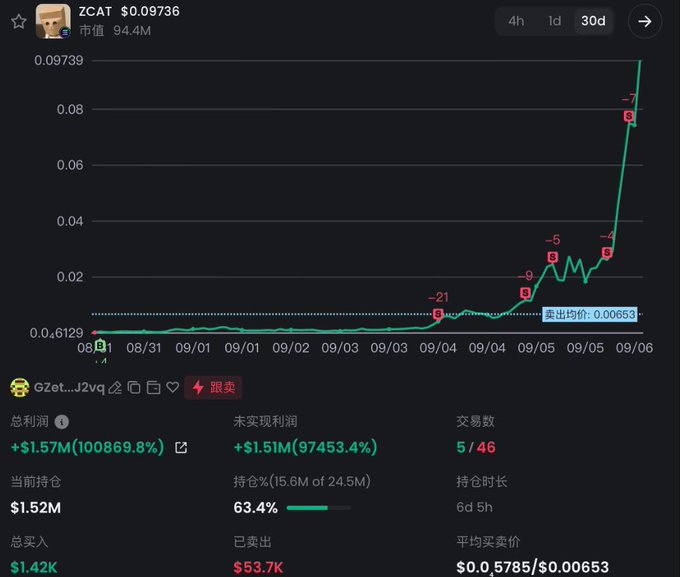Open the total profit share link icon
Viewport: 680px width, 577px height.
181,448
